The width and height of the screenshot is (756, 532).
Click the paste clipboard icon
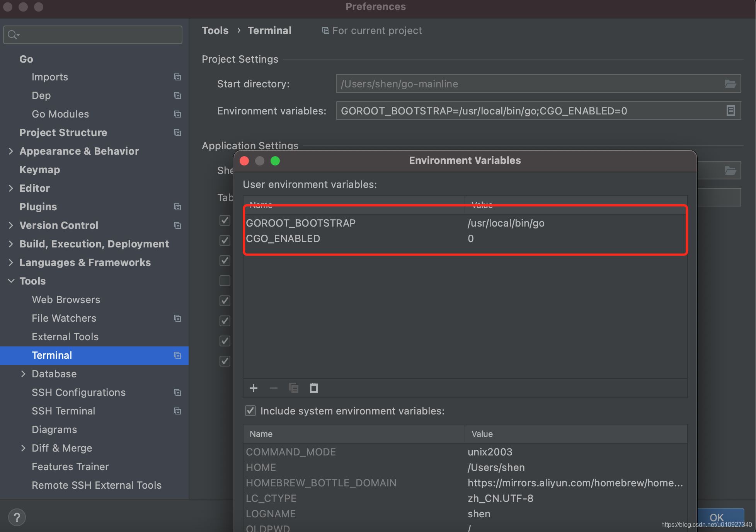[x=313, y=388]
